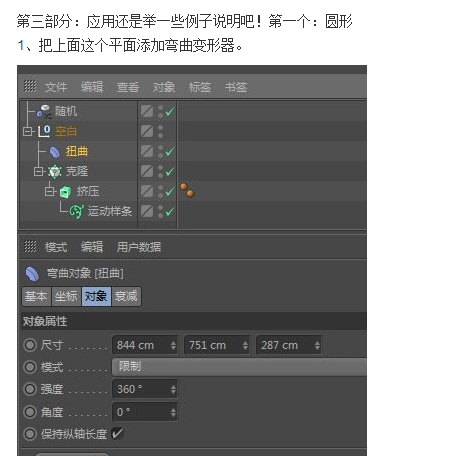Open the 模式 menu in attribute manager
460x456 pixels.
tap(56, 247)
